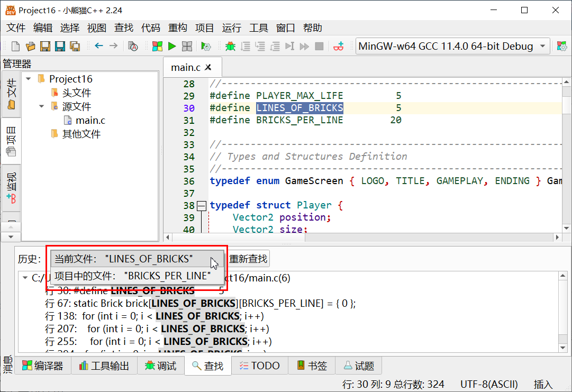
Task: Click the step over debug icon
Action: tap(246, 47)
